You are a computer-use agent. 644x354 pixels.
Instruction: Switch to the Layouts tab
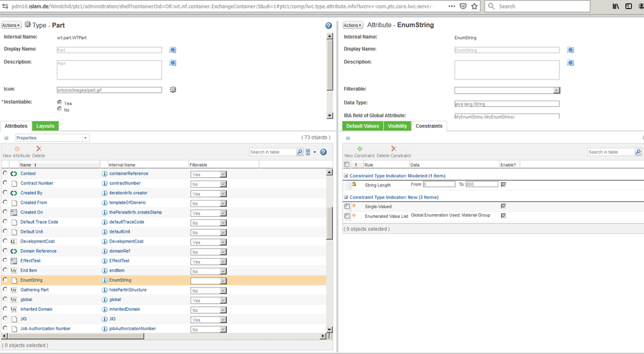pyautogui.click(x=45, y=126)
